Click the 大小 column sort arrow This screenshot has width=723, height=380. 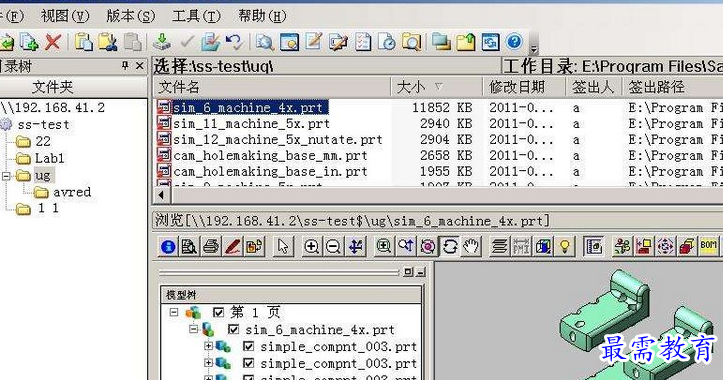click(439, 86)
